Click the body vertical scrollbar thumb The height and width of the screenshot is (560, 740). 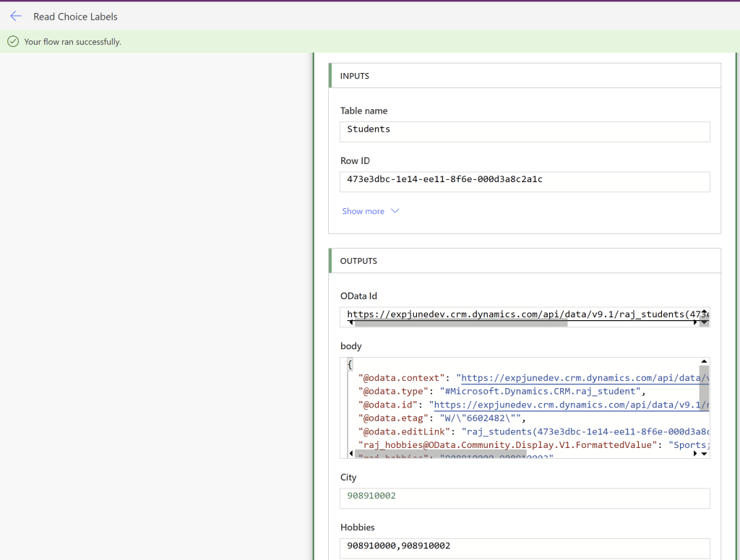coord(705,387)
